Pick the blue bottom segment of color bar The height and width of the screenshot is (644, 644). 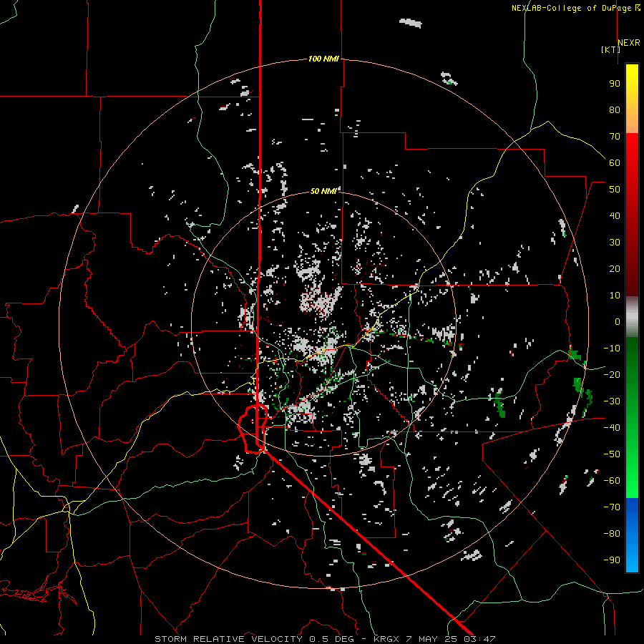tap(632, 535)
